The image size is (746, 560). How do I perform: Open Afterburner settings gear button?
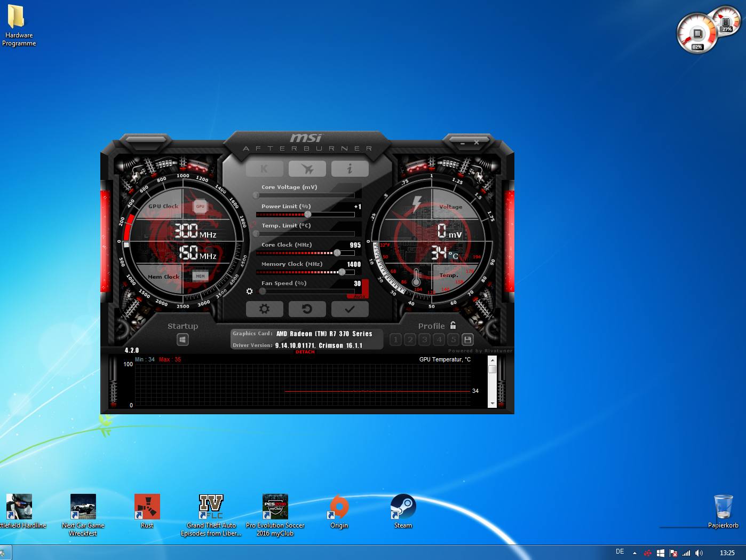click(x=264, y=309)
